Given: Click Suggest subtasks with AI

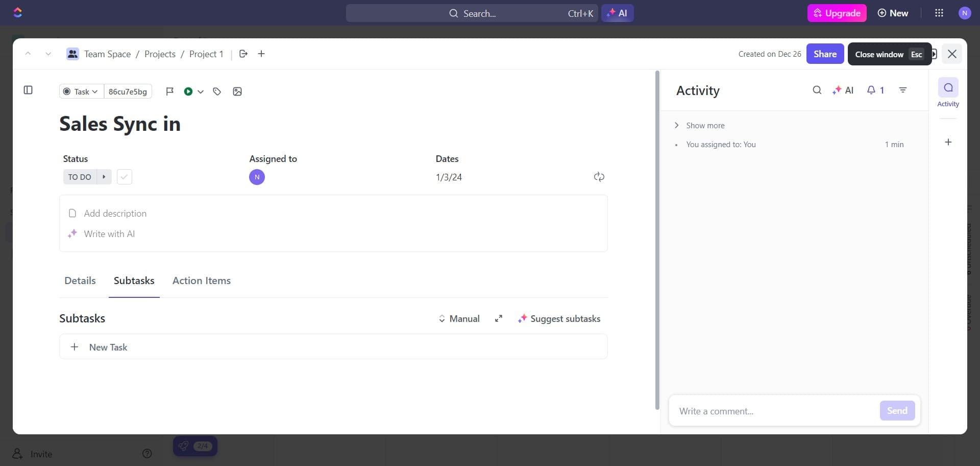Looking at the screenshot, I should pyautogui.click(x=559, y=318).
